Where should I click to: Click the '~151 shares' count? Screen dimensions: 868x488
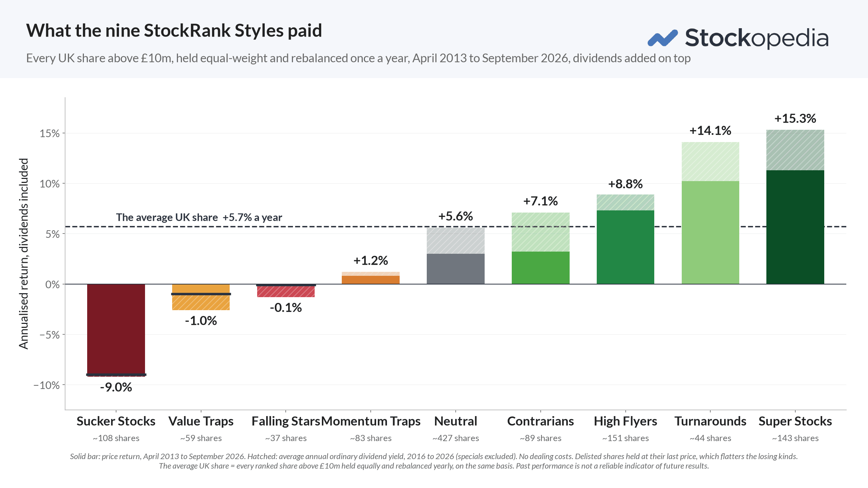click(x=625, y=438)
